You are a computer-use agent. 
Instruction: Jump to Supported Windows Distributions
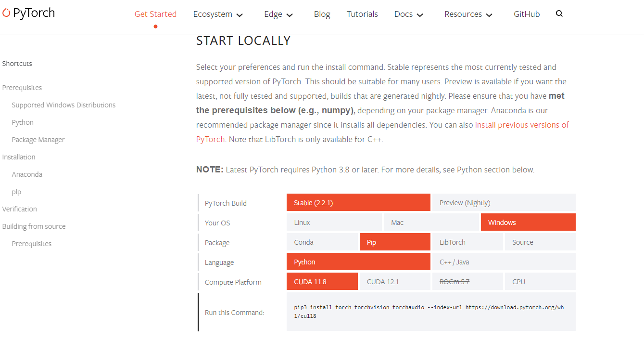63,105
